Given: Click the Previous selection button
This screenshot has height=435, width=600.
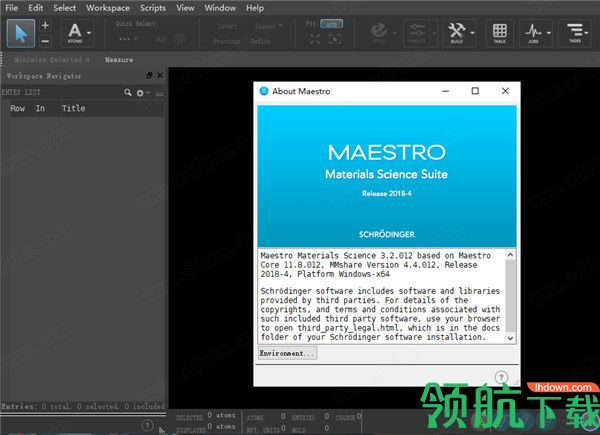Looking at the screenshot, I should coord(227,41).
